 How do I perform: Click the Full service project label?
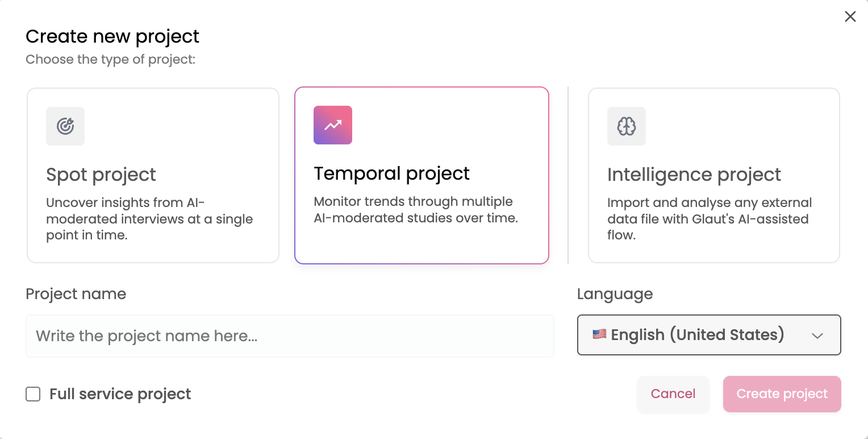pos(120,394)
